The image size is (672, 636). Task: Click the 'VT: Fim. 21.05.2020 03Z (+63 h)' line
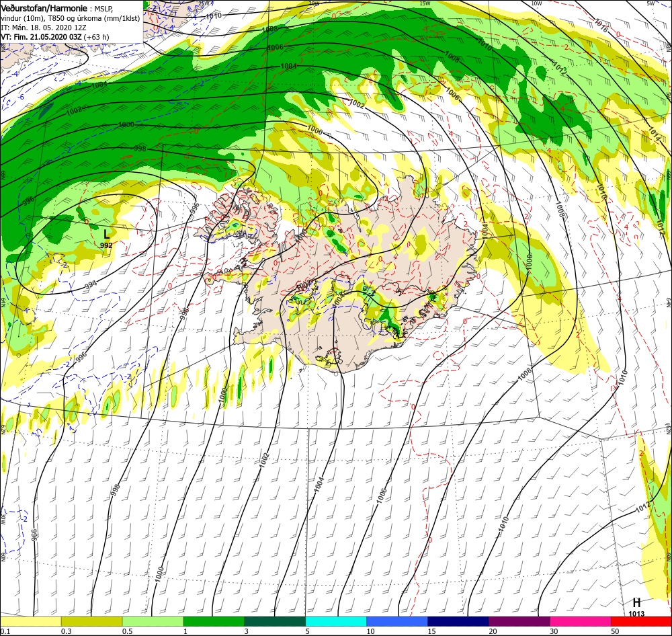click(55, 37)
